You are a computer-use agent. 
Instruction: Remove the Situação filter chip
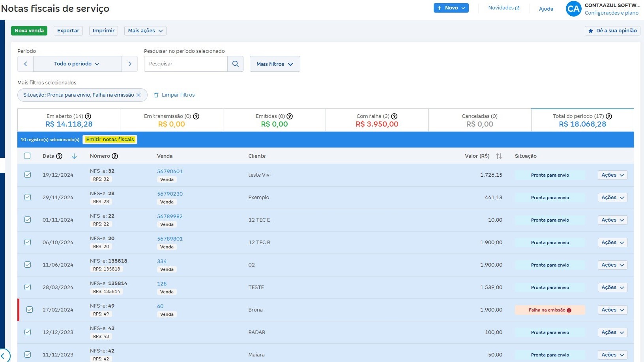pos(139,95)
